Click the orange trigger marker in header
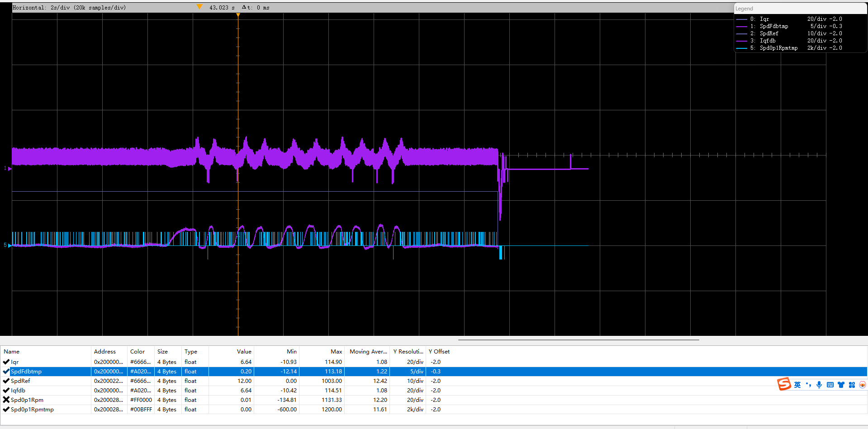 click(x=199, y=7)
